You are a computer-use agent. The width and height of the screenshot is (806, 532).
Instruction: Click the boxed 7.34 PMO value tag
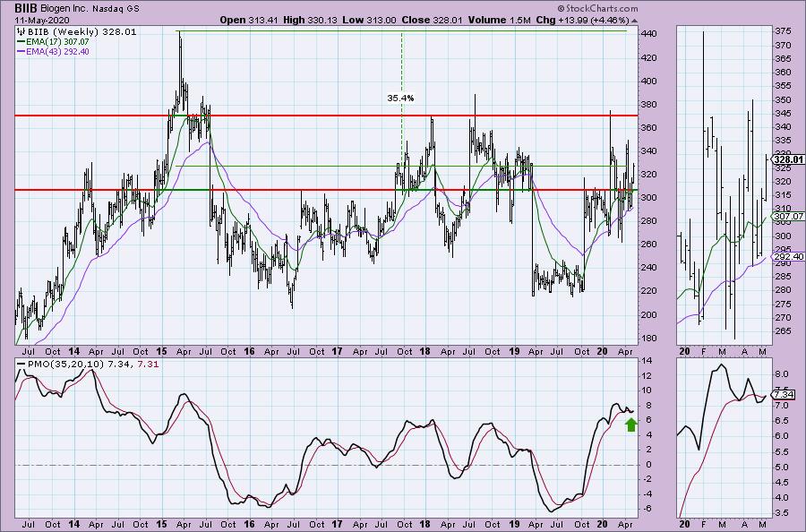coord(785,395)
